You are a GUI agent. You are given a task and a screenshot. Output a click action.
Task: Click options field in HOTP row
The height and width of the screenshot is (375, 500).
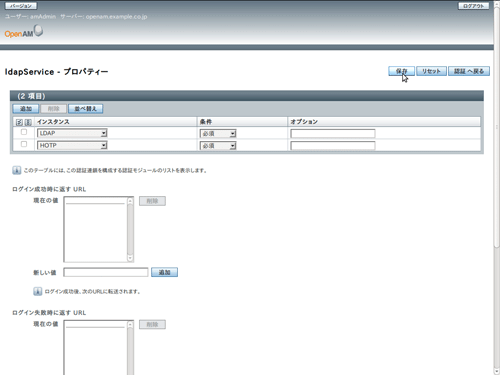[x=333, y=146]
